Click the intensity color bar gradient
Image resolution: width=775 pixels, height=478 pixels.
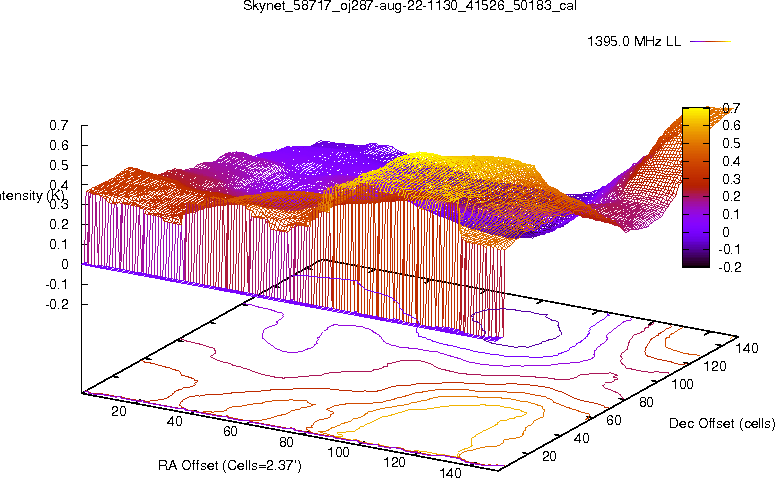coord(695,187)
